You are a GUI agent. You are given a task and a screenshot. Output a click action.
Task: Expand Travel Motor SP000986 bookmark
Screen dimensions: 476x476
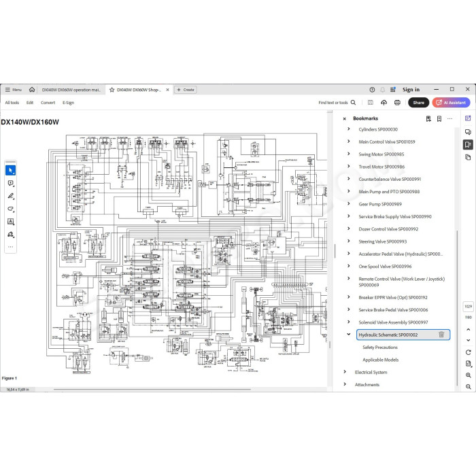point(348,166)
